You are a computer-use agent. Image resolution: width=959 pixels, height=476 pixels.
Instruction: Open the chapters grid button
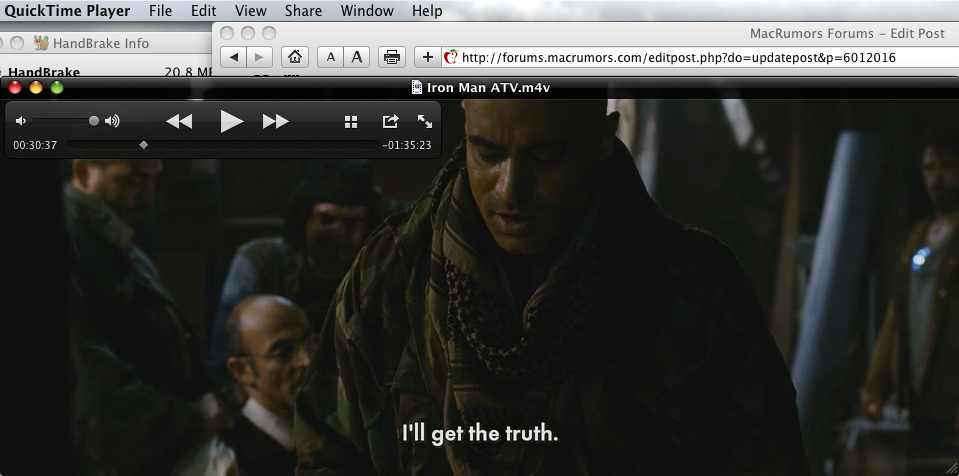click(351, 122)
